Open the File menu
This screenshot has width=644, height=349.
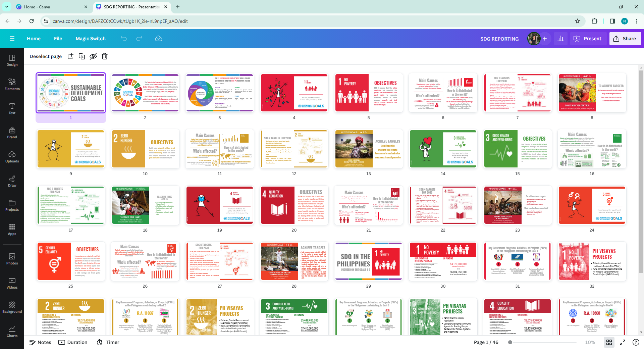(x=58, y=39)
